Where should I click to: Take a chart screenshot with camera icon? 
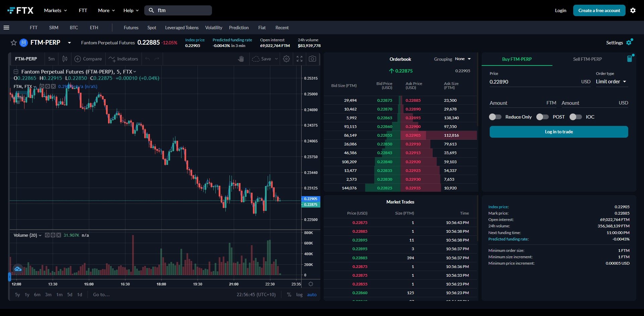(x=312, y=59)
